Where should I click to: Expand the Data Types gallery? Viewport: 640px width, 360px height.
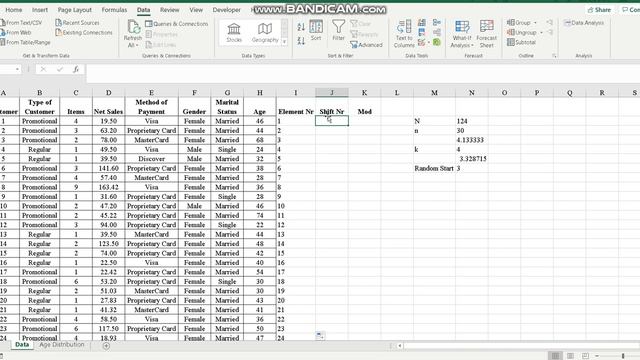point(284,42)
